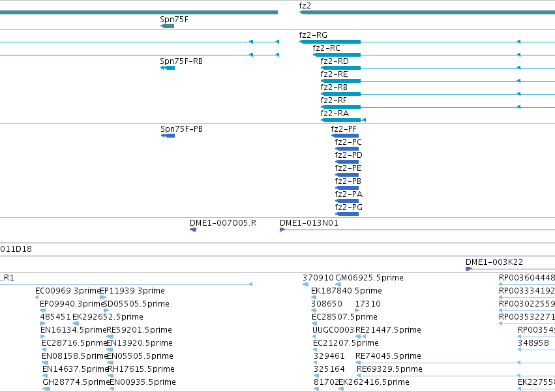
Task: Select EST EC00969.3prime
Action: click(x=68, y=291)
